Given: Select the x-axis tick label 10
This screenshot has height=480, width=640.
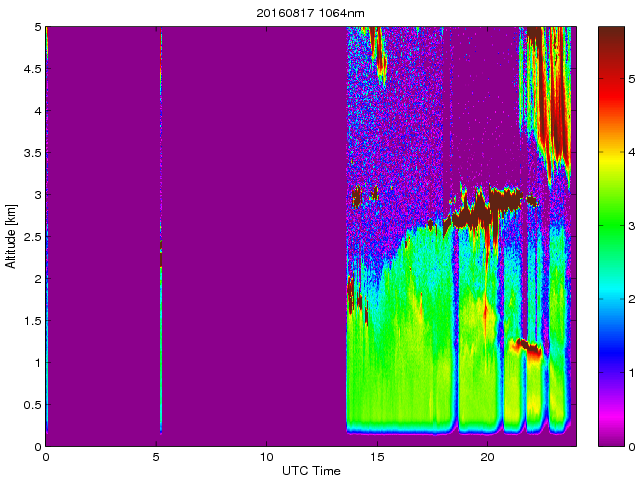Looking at the screenshot, I should pos(266,457).
